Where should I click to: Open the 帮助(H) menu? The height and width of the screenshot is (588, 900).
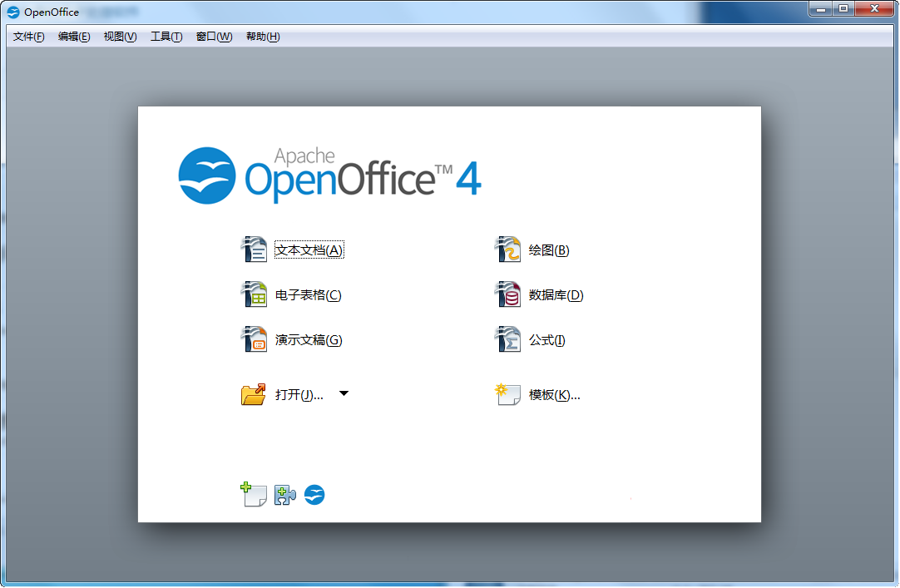tap(263, 37)
